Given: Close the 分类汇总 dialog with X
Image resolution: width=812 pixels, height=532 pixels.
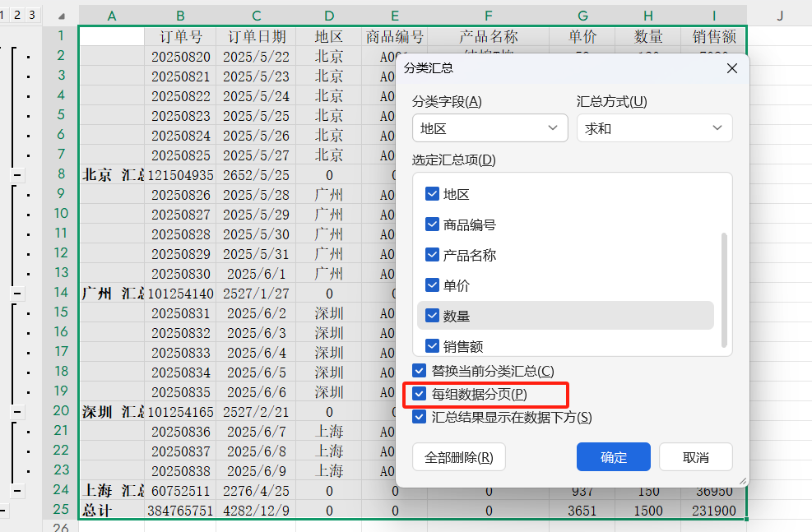Looking at the screenshot, I should [x=731, y=68].
